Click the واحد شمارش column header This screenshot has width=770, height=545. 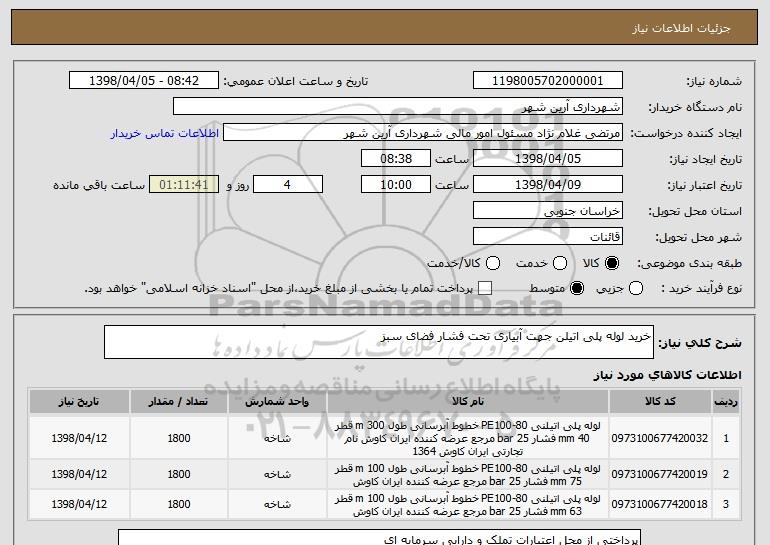(x=277, y=402)
